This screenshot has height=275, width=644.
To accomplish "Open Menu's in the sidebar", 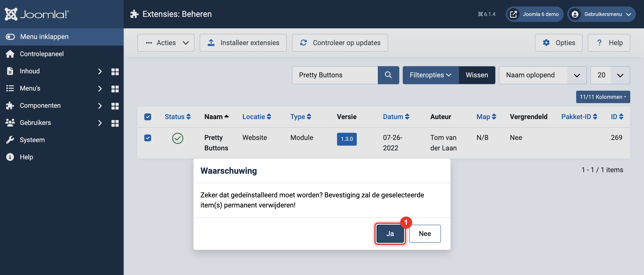I will coord(30,88).
